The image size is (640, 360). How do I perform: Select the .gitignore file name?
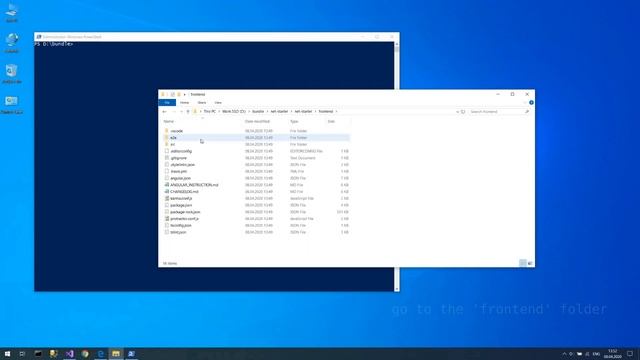coord(178,158)
